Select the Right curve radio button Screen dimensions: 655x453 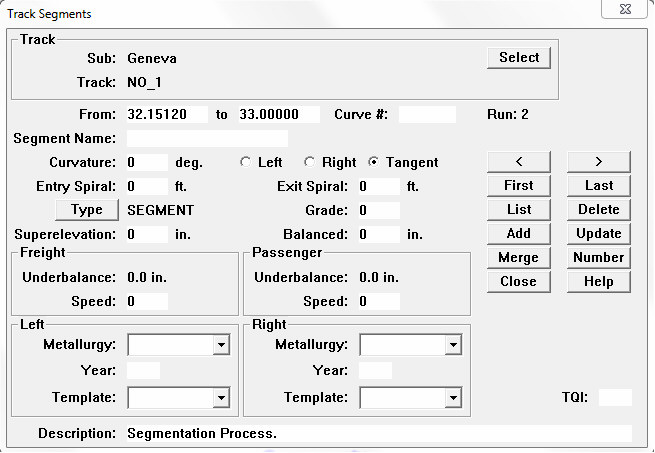tap(309, 162)
